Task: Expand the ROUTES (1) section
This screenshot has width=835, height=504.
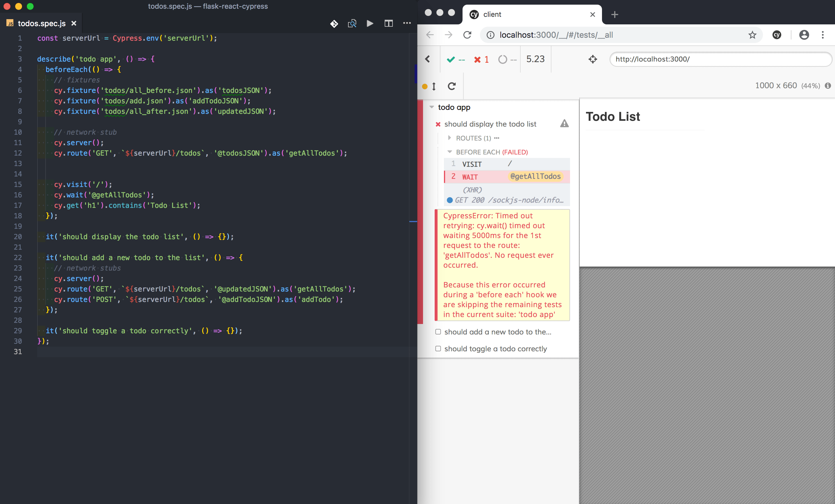Action: click(x=450, y=138)
